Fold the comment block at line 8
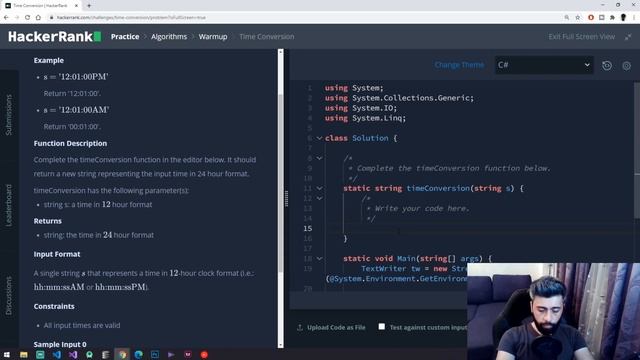This screenshot has height=360, width=640. point(319,158)
